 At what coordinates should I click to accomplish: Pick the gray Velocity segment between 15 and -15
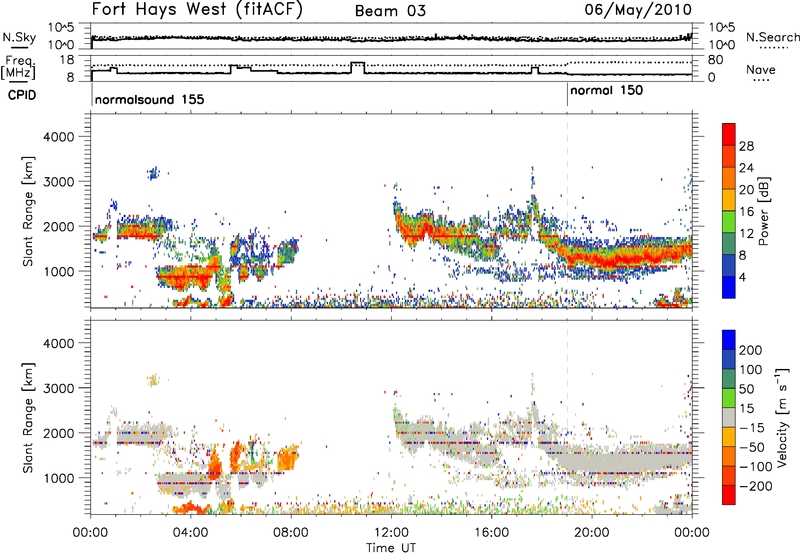coord(729,417)
